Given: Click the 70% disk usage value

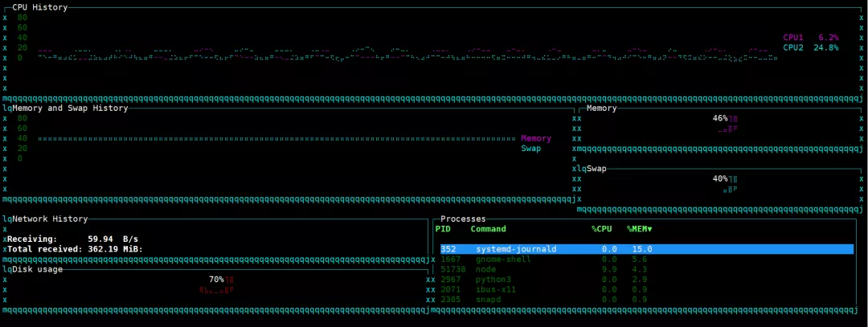Looking at the screenshot, I should click(216, 280).
